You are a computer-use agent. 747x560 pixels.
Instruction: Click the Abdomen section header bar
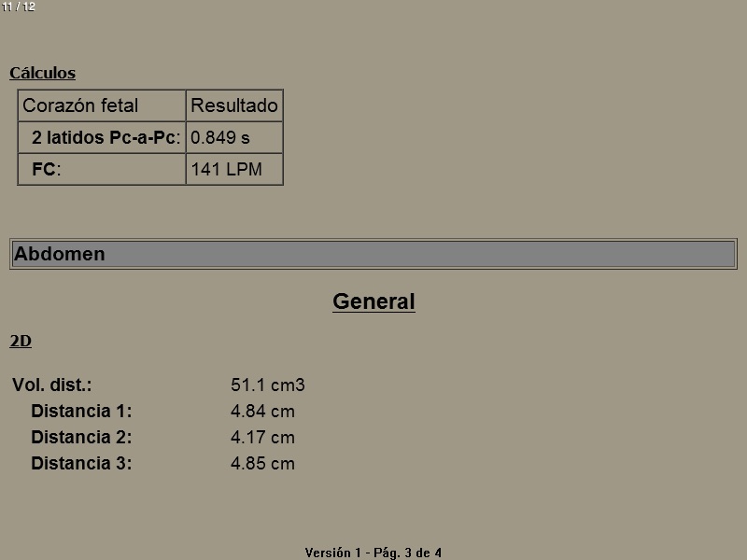[373, 254]
